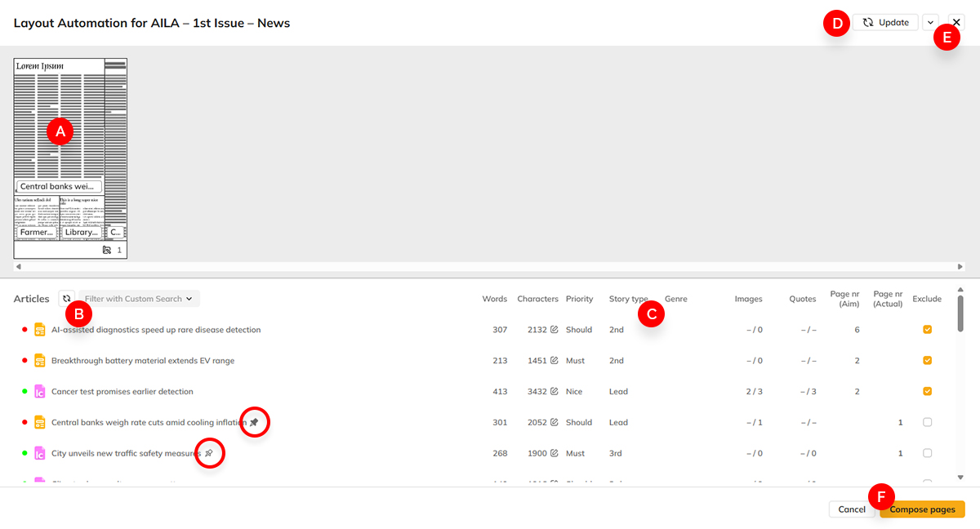Click the up arrow of articles scrollbar

click(x=960, y=289)
